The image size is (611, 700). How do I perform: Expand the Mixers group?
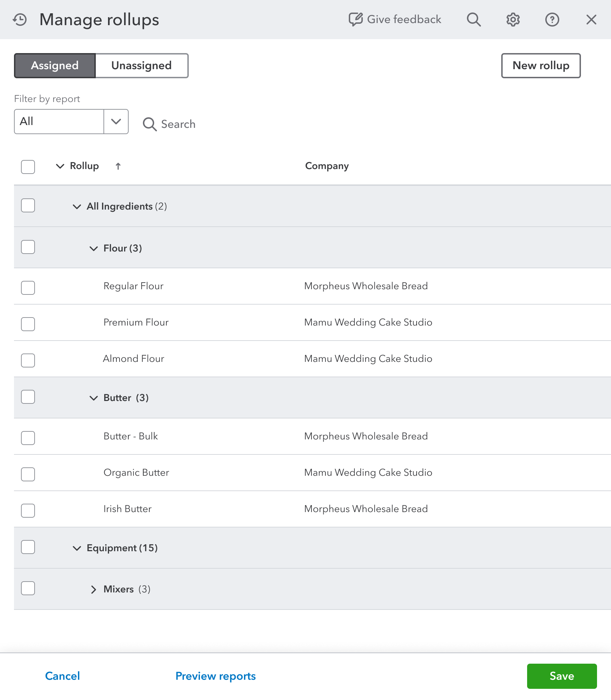pos(93,590)
